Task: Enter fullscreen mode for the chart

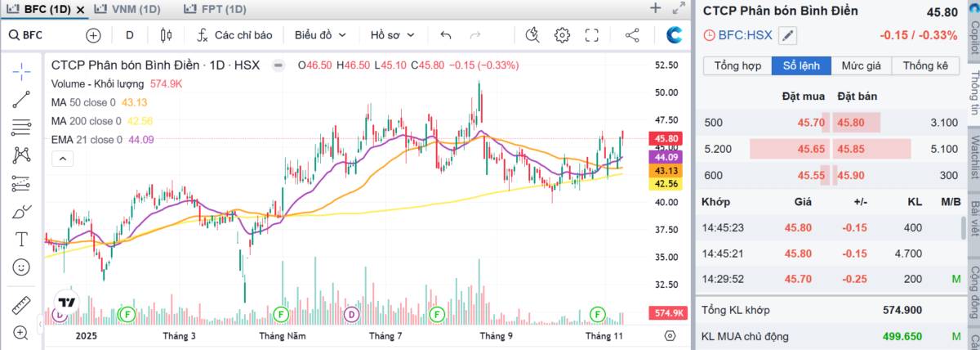Action: (x=592, y=35)
